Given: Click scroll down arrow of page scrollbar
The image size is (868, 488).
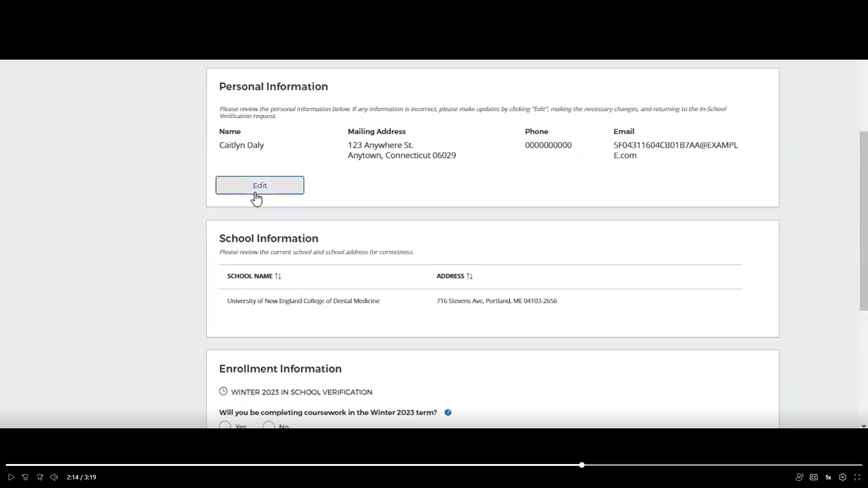Looking at the screenshot, I should click(x=863, y=426).
